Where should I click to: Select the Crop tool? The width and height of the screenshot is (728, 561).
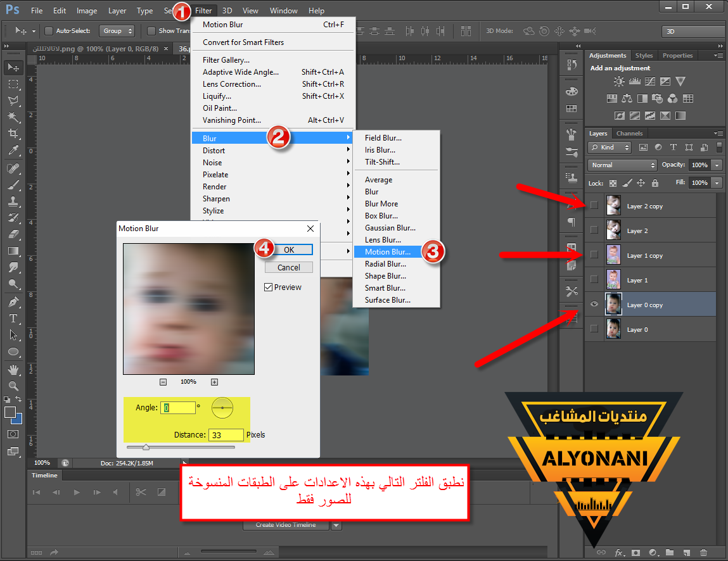(13, 134)
